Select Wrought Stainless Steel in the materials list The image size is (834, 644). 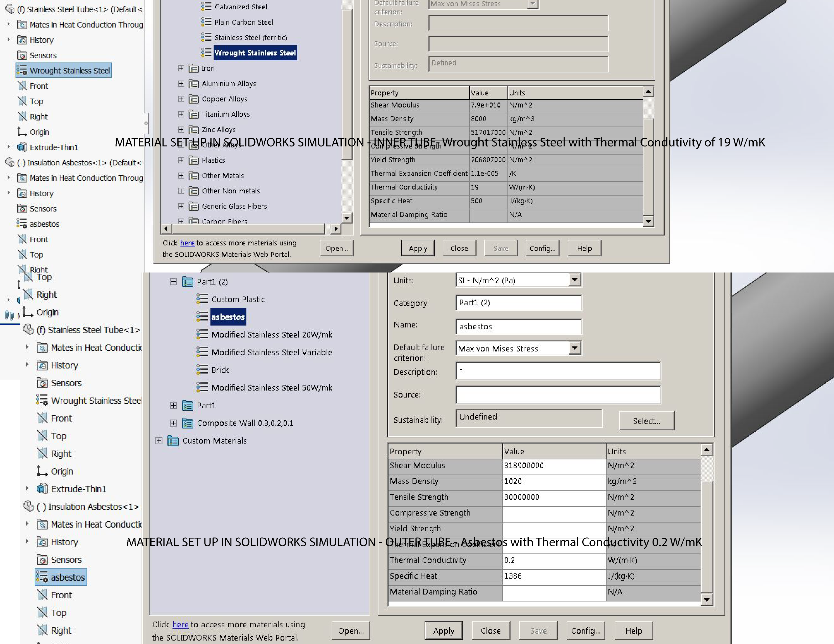coord(255,53)
